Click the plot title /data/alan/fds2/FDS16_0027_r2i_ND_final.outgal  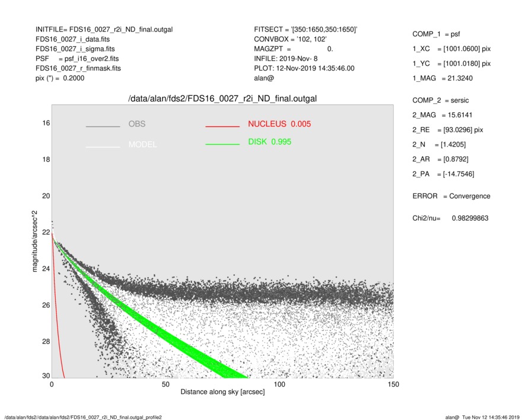(x=222, y=99)
